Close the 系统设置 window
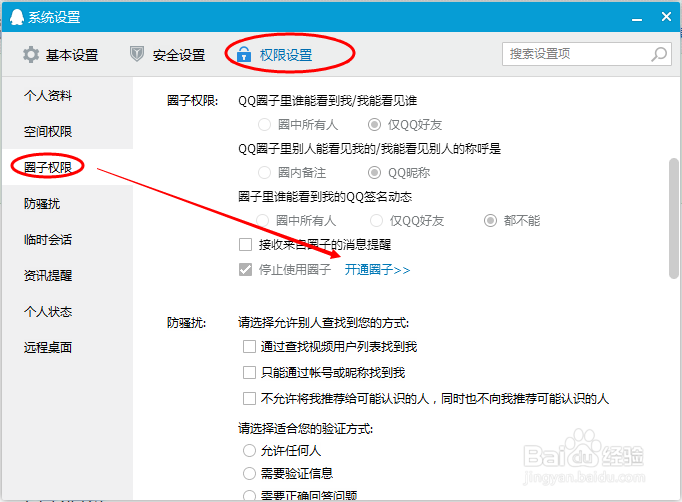682x502 pixels. click(x=666, y=17)
